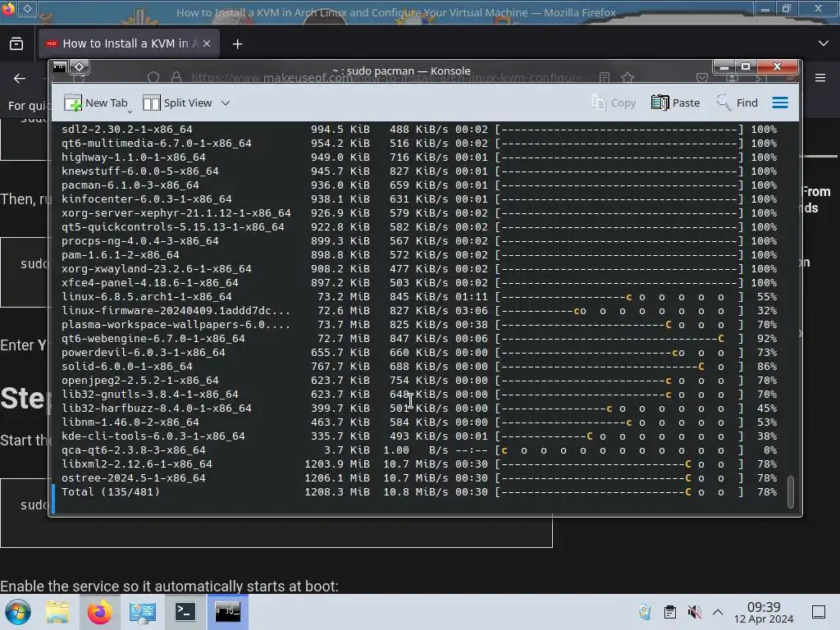Expand hidden system tray icons arrow
This screenshot has width=840, height=630.
718,612
